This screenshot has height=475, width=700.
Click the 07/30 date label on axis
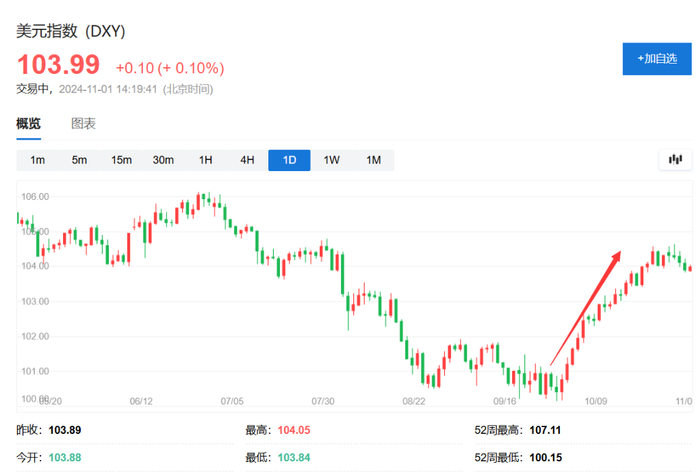(x=322, y=400)
